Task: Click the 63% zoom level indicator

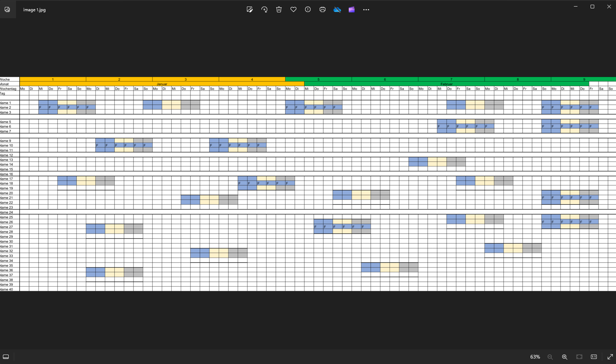Action: [535, 357]
